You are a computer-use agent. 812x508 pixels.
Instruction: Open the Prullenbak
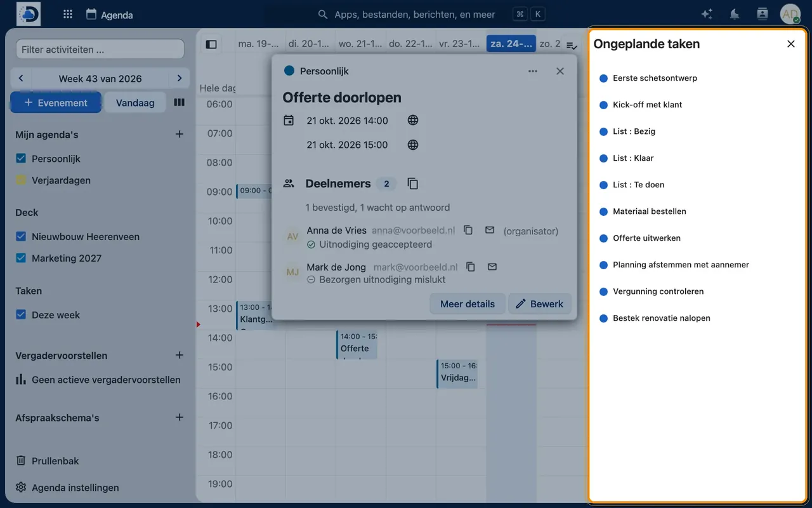48,461
